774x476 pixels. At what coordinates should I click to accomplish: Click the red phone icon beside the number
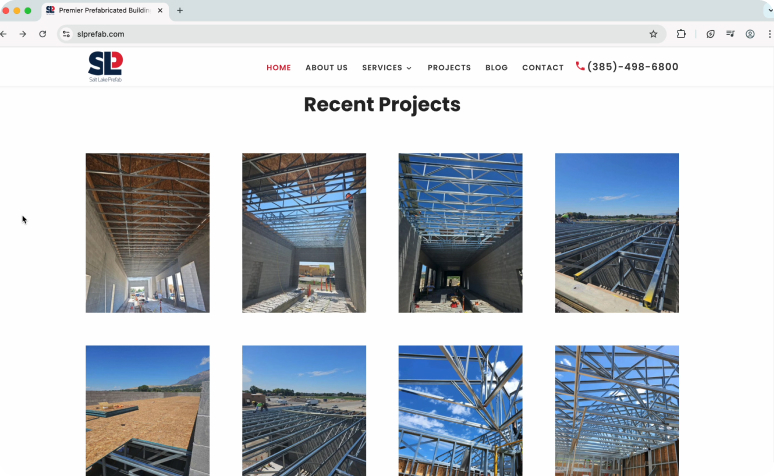580,66
